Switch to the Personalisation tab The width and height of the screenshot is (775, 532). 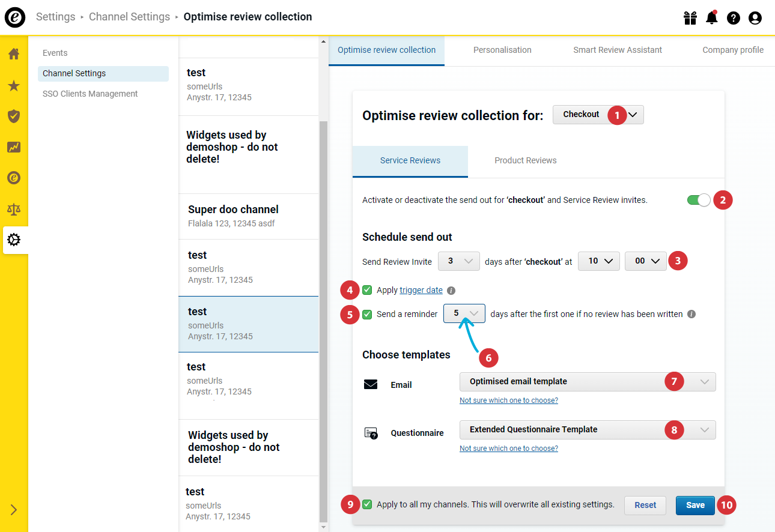coord(502,50)
